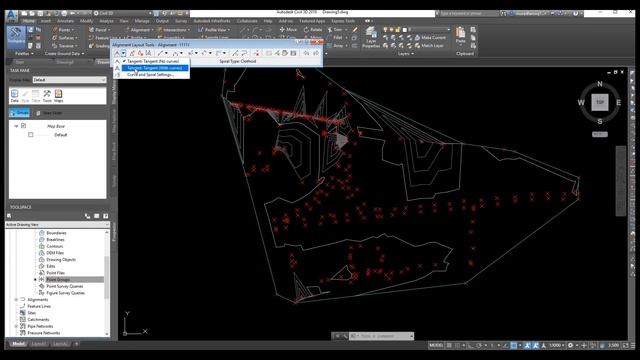The image size is (640, 360).
Task: Toggle annotation visibility in status bar
Action: (x=527, y=345)
